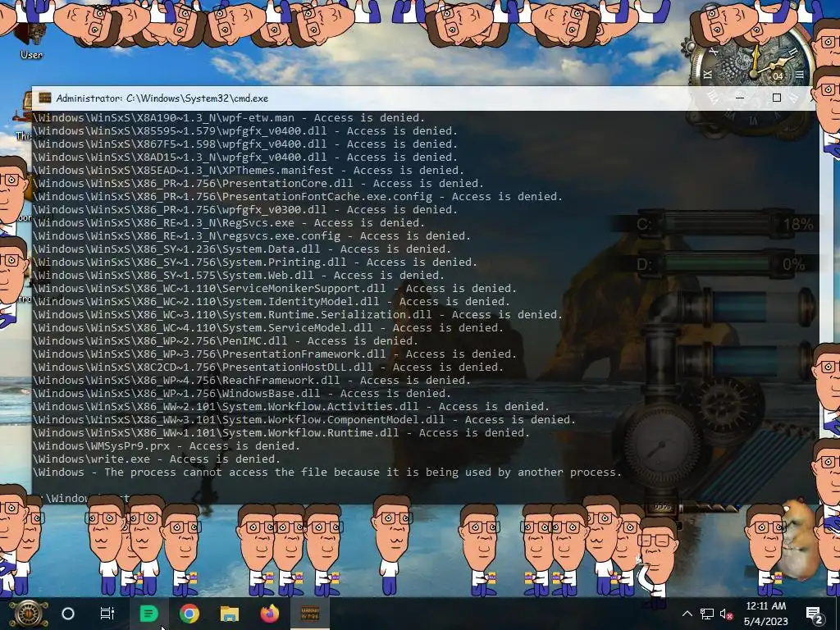This screenshot has width=840, height=630.
Task: Click the cmd.exe title bar window icon
Action: coord(45,98)
